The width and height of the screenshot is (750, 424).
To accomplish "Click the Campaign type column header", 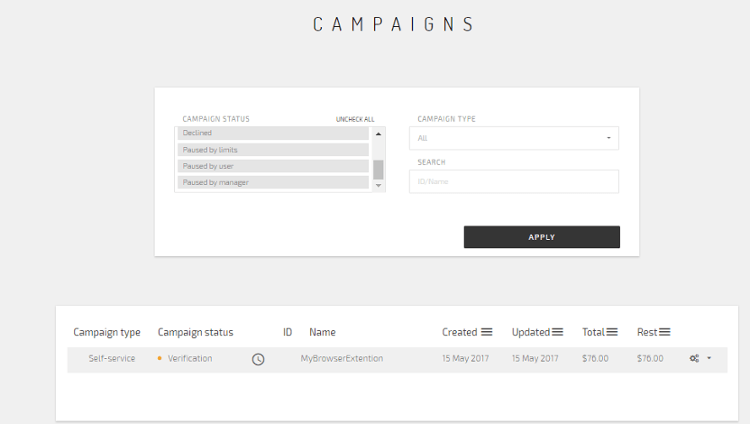I will click(x=107, y=333).
